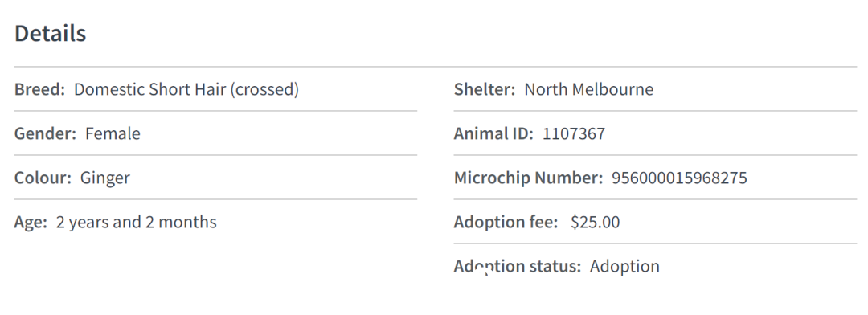The image size is (868, 315).
Task: Click the 2 years and 2 months text
Action: pos(136,223)
